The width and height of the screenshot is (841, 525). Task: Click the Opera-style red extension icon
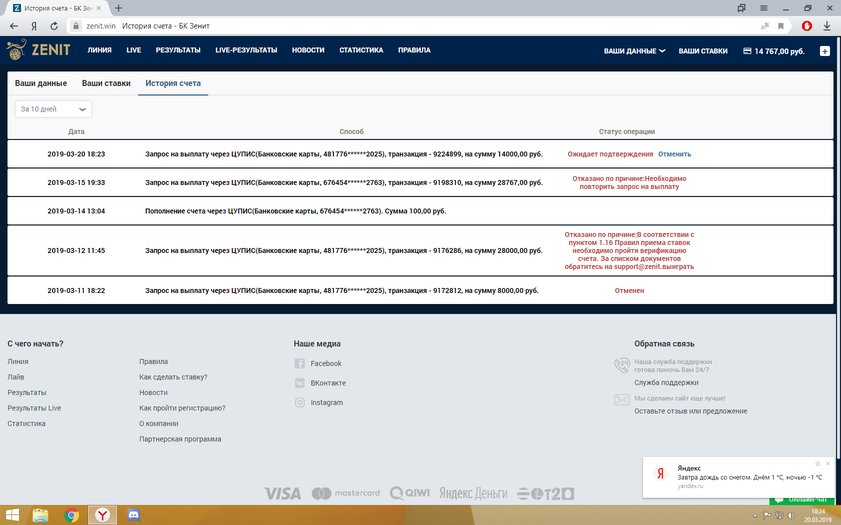(807, 26)
